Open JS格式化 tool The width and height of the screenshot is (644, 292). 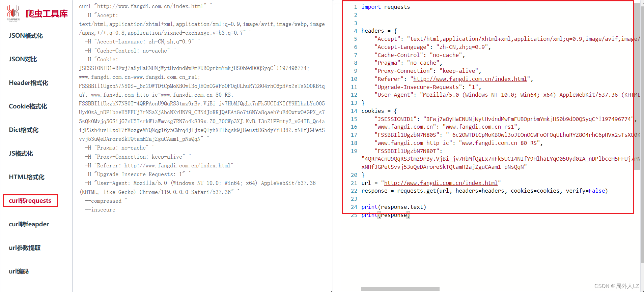click(21, 154)
